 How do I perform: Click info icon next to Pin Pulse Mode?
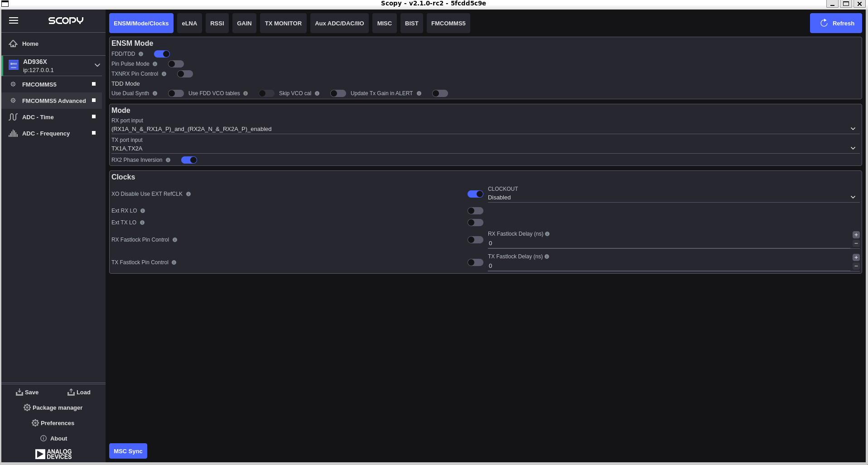[x=155, y=64]
